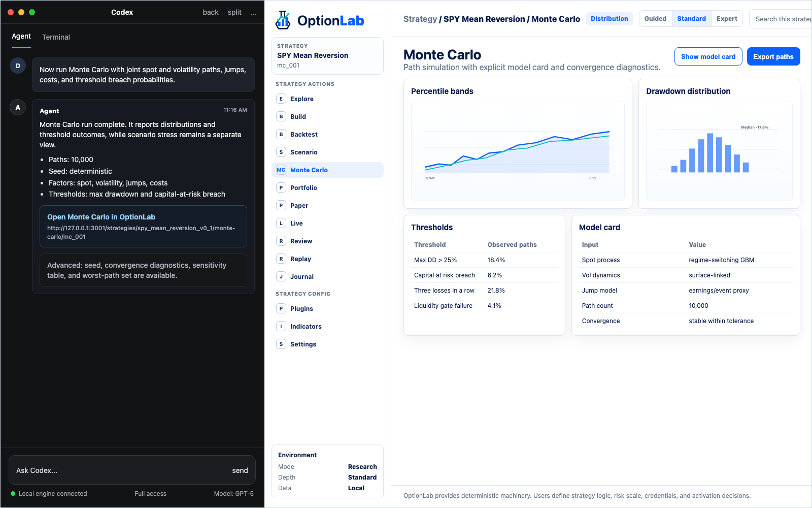This screenshot has width=812, height=508.
Task: Click the Strategy breadcrumb link
Action: click(x=420, y=19)
